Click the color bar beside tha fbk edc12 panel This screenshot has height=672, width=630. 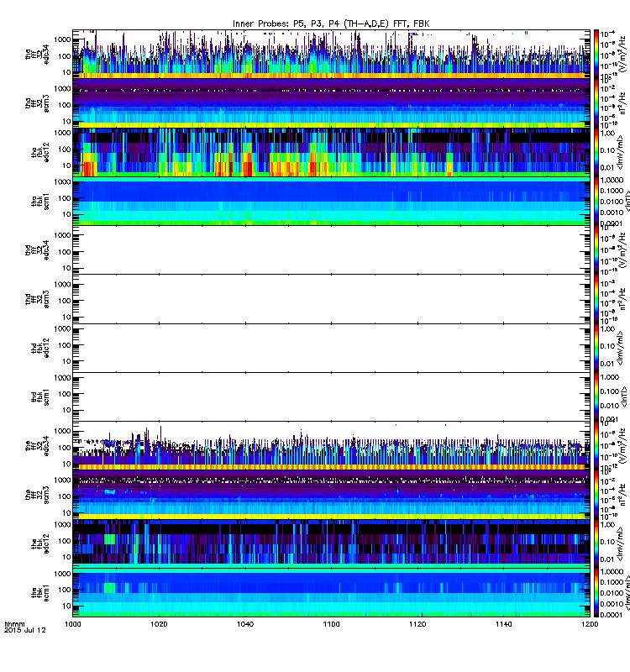[596, 152]
